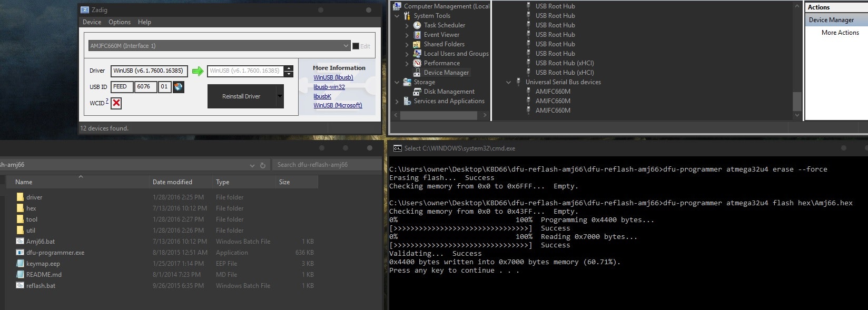868x310 pixels.
Task: Click the device list vertical scrollbar thumb
Action: point(797,101)
